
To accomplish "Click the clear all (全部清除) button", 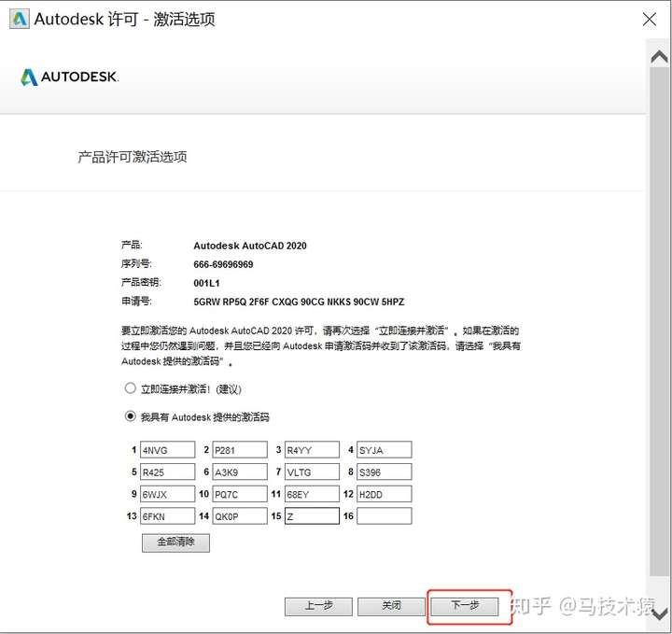I will pos(175,542).
